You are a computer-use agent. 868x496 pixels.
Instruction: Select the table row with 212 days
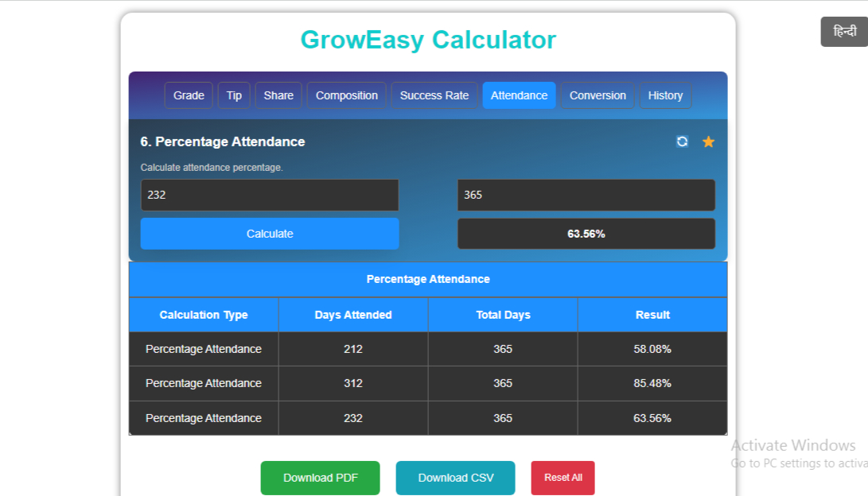pos(428,349)
